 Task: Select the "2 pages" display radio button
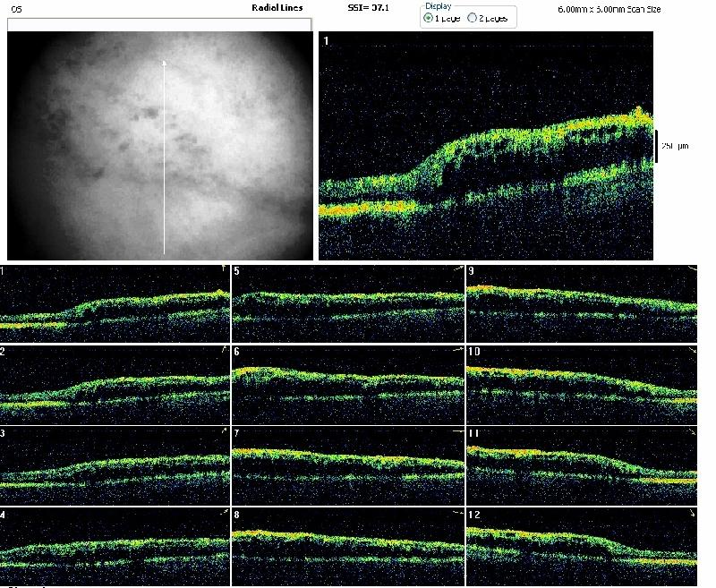[473, 18]
